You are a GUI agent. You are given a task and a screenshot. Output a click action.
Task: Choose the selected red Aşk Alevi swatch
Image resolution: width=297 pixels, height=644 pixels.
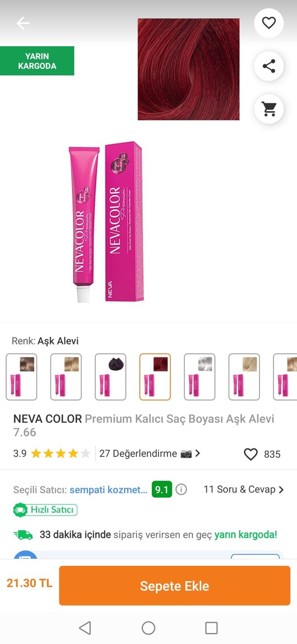coord(155,376)
